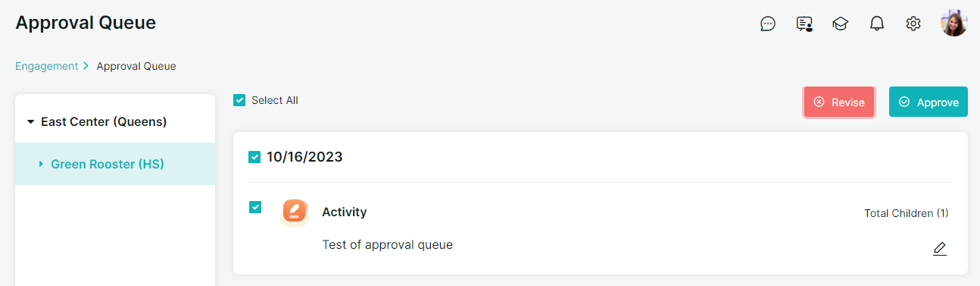Toggle the 10/16/2023 date checkbox

tap(254, 157)
